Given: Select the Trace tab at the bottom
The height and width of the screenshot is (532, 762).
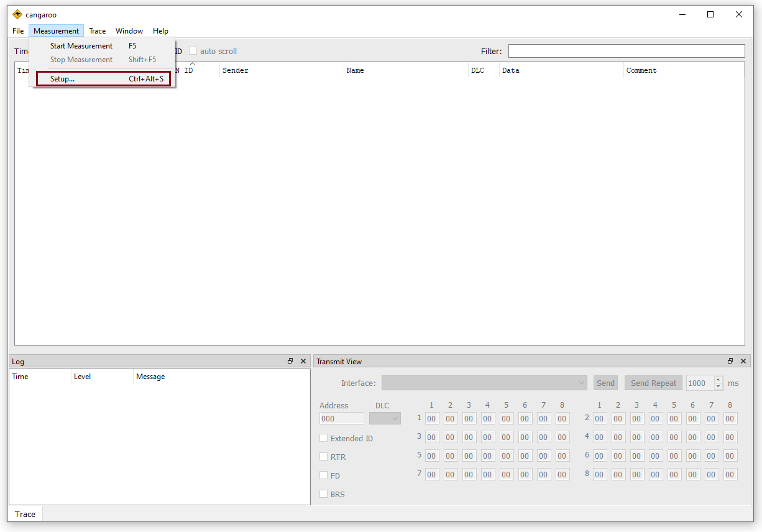Looking at the screenshot, I should click(25, 514).
